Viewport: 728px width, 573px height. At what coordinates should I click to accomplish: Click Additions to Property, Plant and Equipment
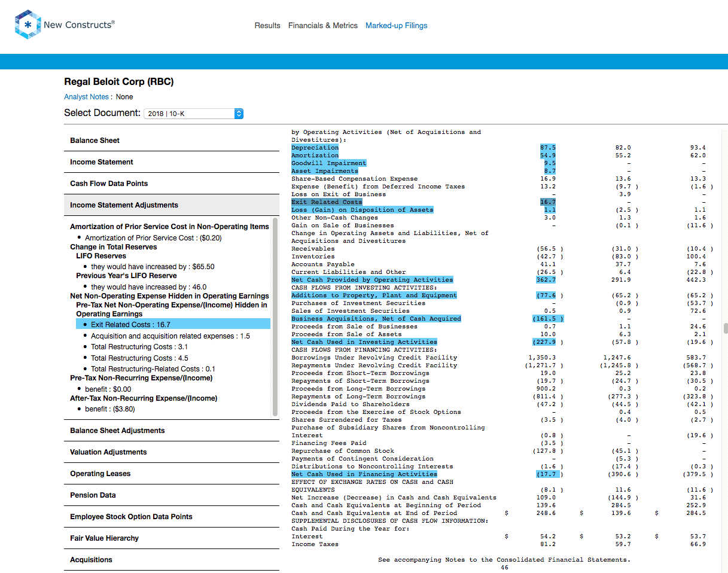(x=374, y=295)
